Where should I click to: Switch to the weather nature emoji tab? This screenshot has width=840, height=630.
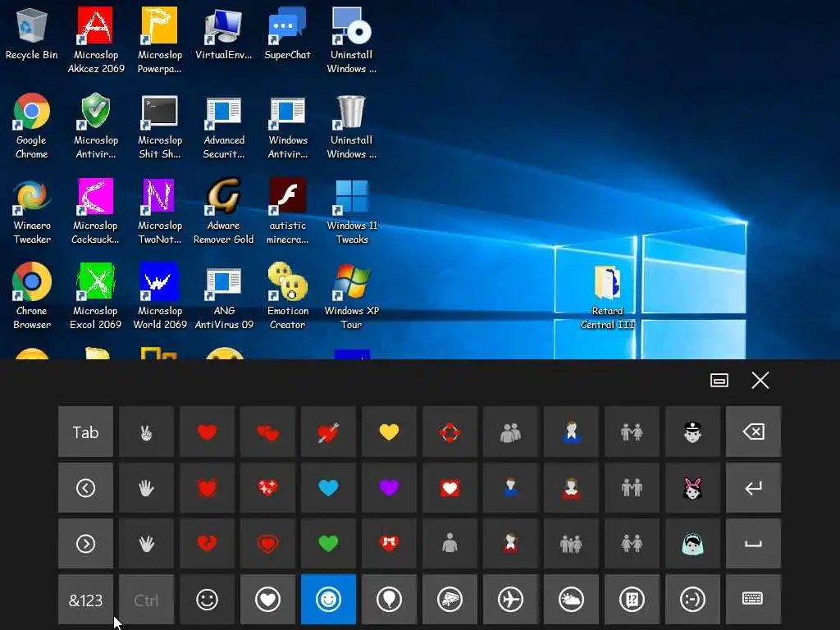pyautogui.click(x=571, y=600)
